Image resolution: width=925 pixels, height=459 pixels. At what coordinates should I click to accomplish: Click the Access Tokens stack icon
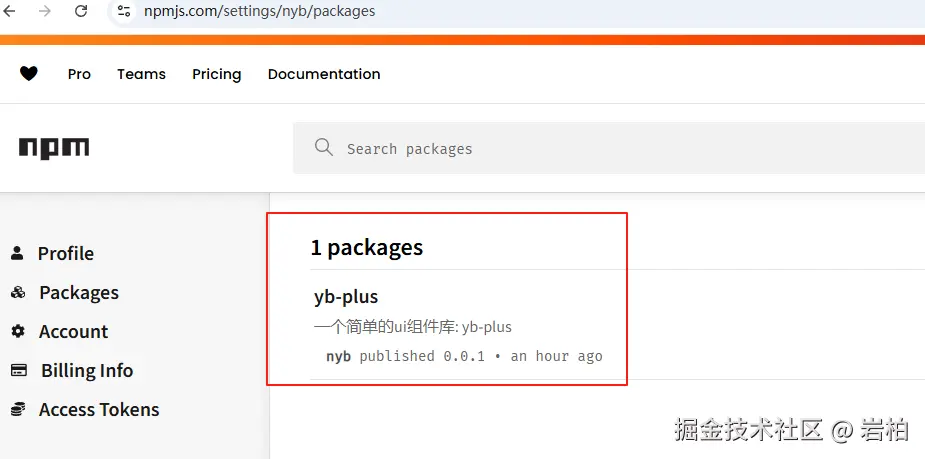(18, 409)
